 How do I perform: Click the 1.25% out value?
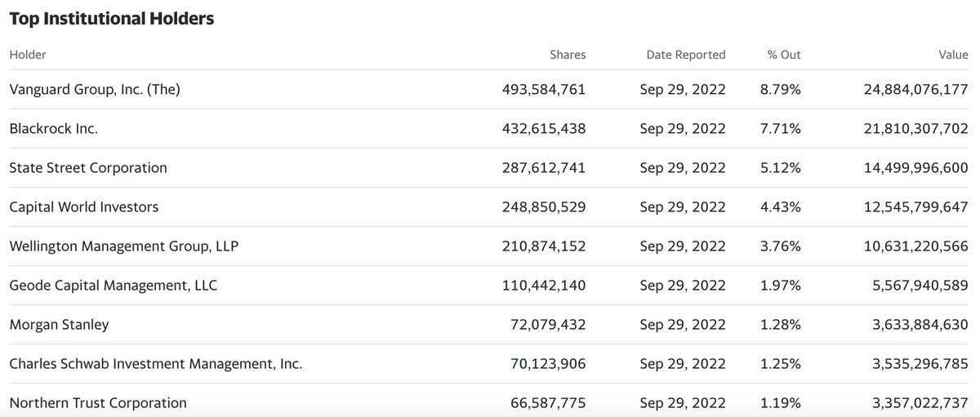coord(780,364)
